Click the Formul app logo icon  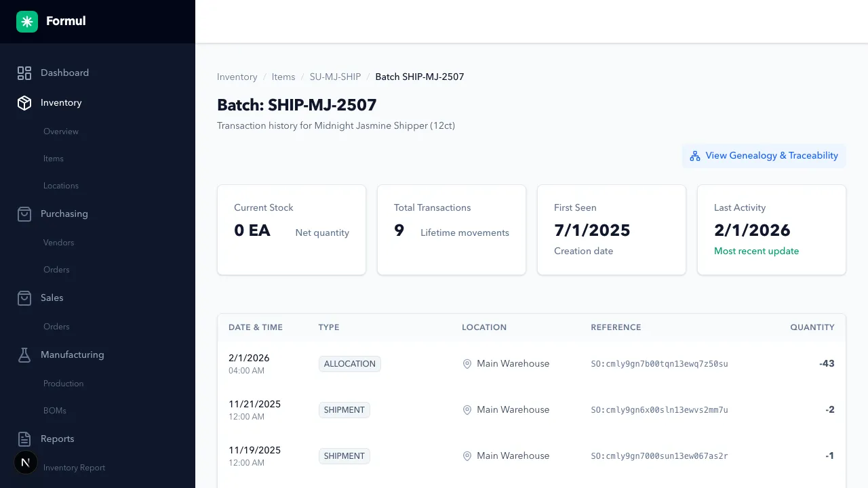(x=26, y=21)
